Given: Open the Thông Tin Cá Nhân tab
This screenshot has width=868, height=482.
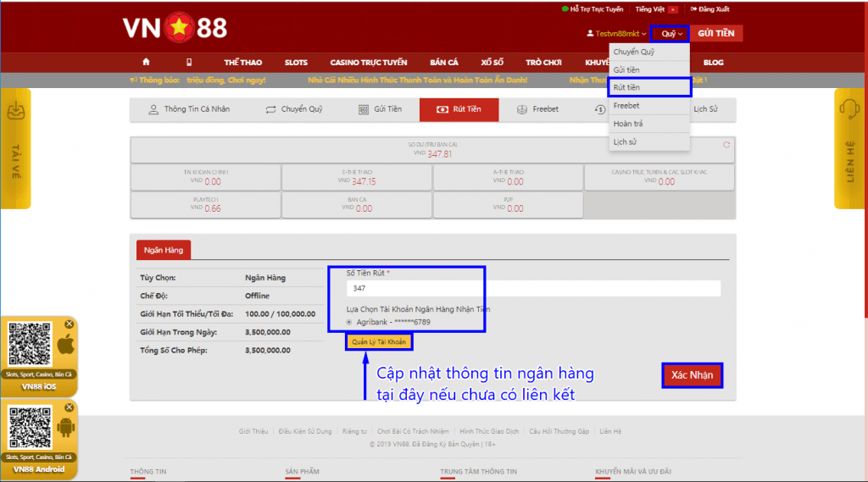Looking at the screenshot, I should (x=188, y=109).
